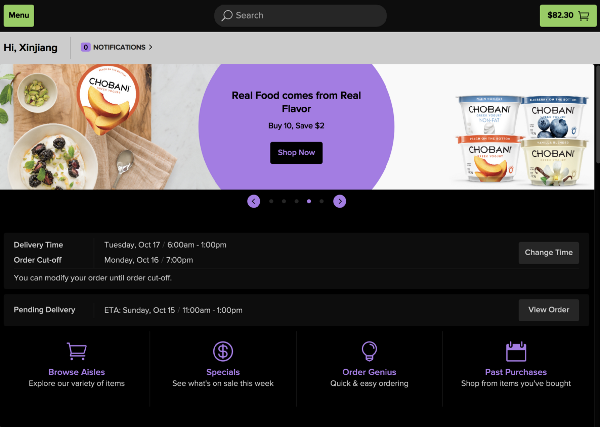Click 'Shop from items you've bought' text
Image resolution: width=600 pixels, height=427 pixels.
(x=516, y=383)
